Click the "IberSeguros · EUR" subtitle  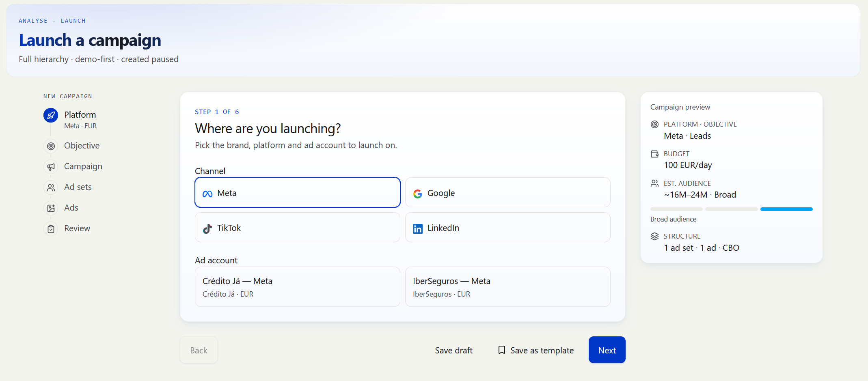[441, 294]
